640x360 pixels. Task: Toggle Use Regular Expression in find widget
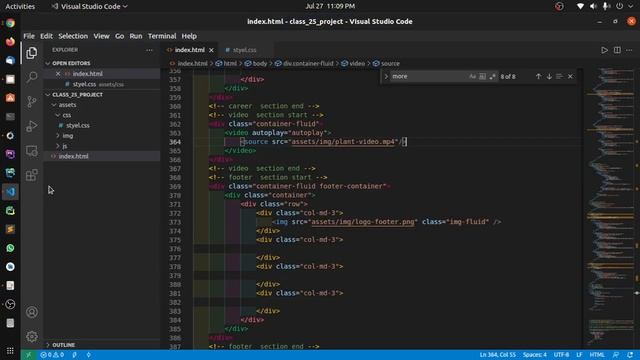coord(492,76)
